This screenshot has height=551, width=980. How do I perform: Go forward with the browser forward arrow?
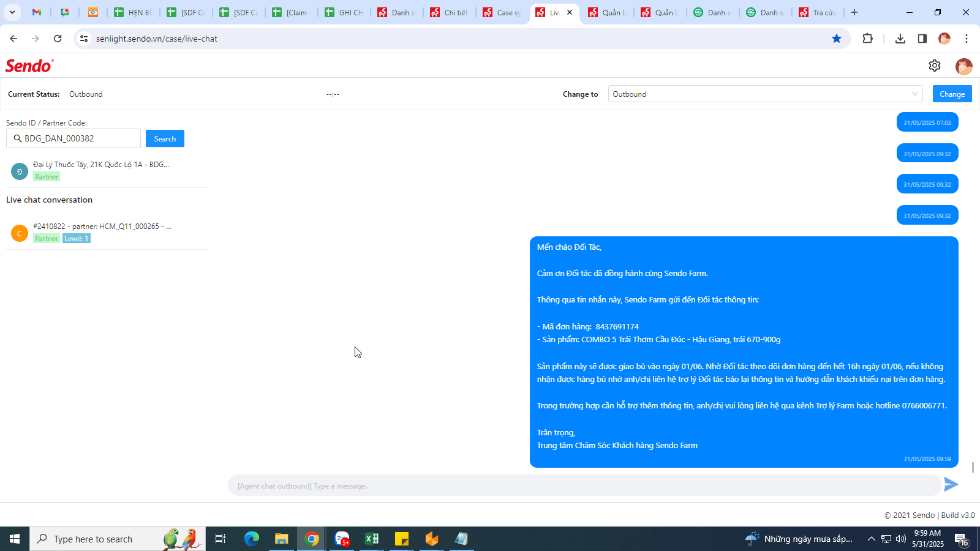point(36,39)
